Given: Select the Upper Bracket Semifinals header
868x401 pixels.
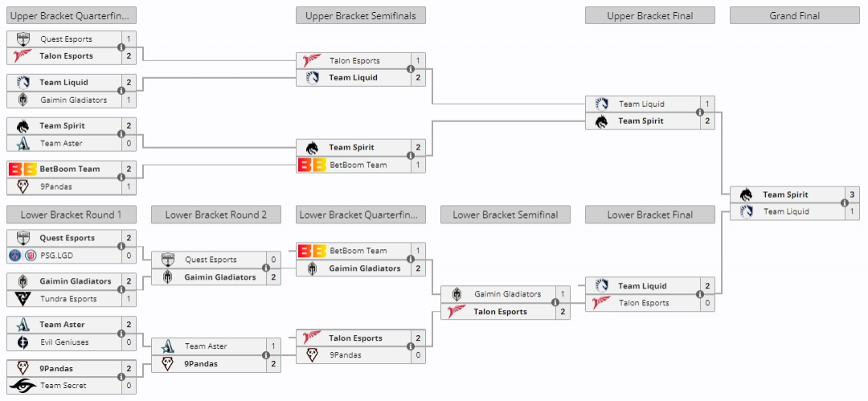Looking at the screenshot, I should 361,15.
